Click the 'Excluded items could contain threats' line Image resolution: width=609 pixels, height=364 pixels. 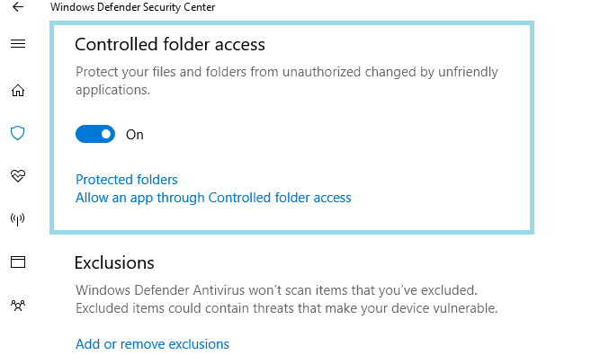coord(286,308)
